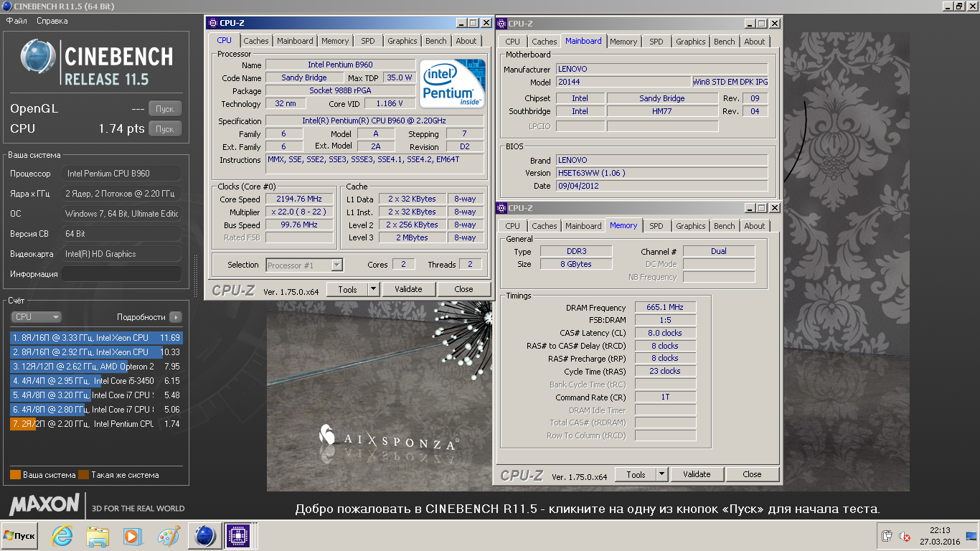This screenshot has width=980, height=551.
Task: Run the OpenGL test with Пуск
Action: 165,109
